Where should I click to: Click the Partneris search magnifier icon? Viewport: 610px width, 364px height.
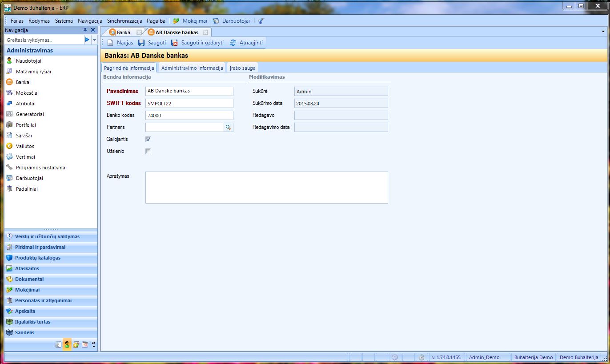click(x=228, y=127)
